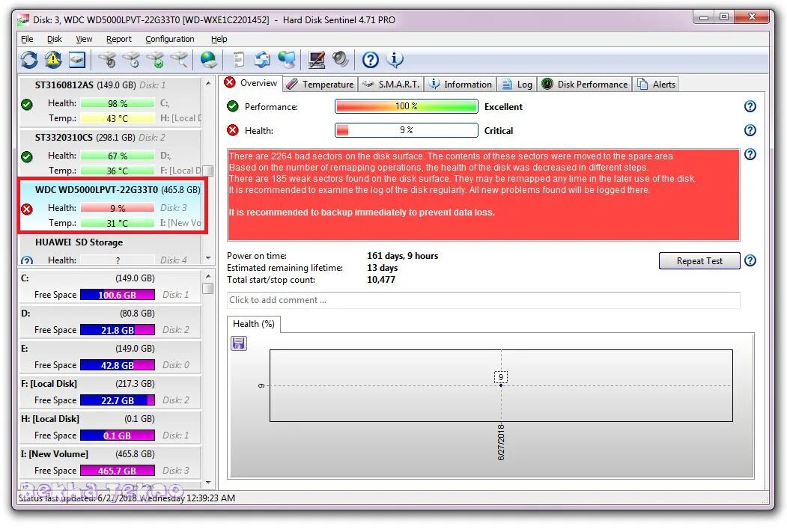Click help icon beside red warning text
This screenshot has width=787, height=532.
pyautogui.click(x=750, y=154)
